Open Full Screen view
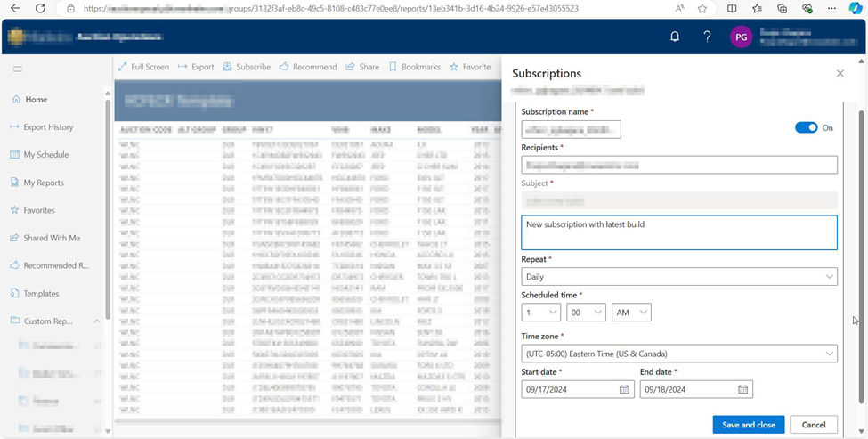Image resolution: width=868 pixels, height=439 pixels. point(143,67)
